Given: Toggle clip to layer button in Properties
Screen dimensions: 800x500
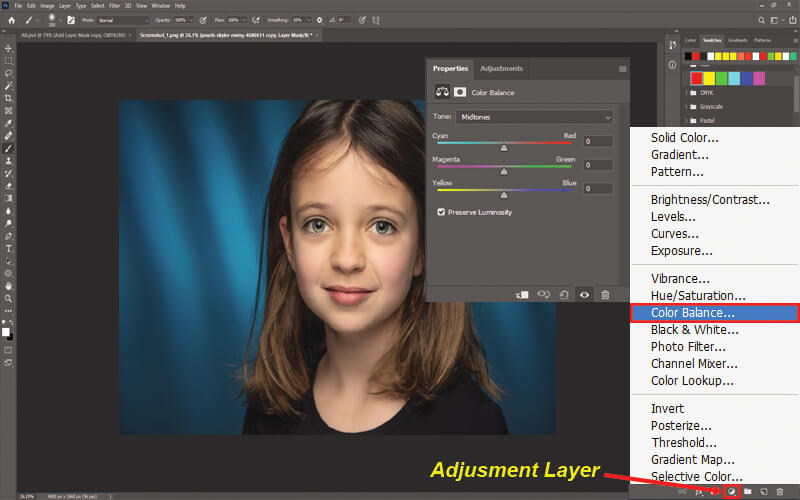Looking at the screenshot, I should point(522,295).
